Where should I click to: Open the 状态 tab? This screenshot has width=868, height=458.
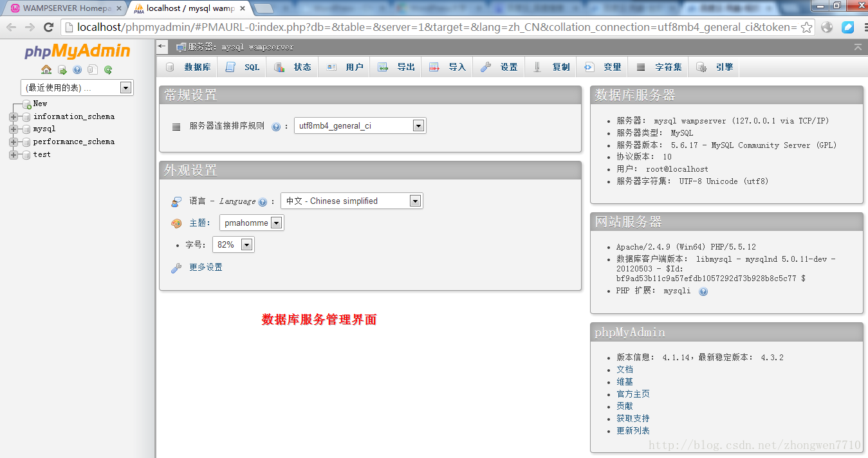click(293, 67)
